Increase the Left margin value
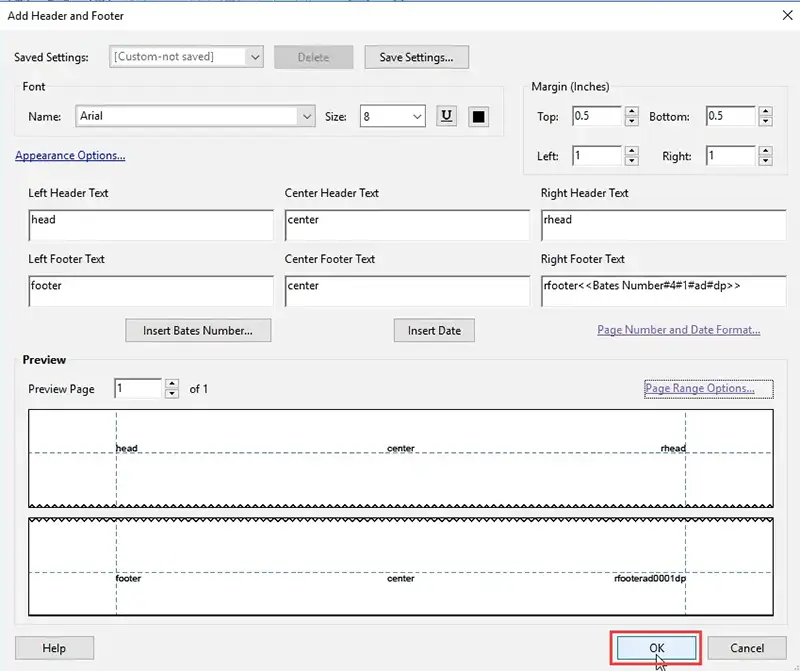800x671 pixels. coord(632,151)
